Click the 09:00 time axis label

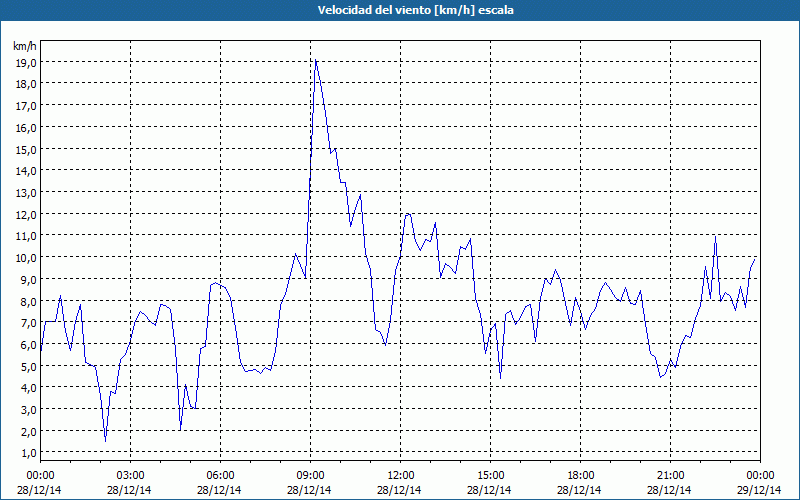pos(310,476)
